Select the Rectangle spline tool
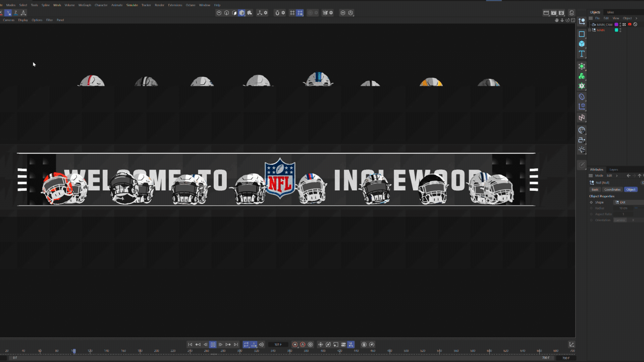Viewport: 644px width, 362px height. point(582,34)
